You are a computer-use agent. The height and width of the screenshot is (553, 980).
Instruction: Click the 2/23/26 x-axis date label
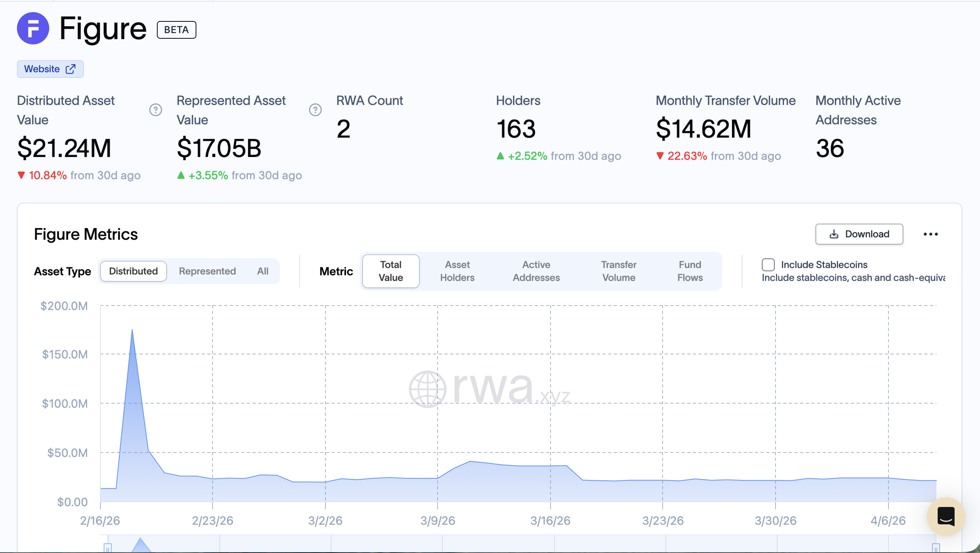(213, 521)
